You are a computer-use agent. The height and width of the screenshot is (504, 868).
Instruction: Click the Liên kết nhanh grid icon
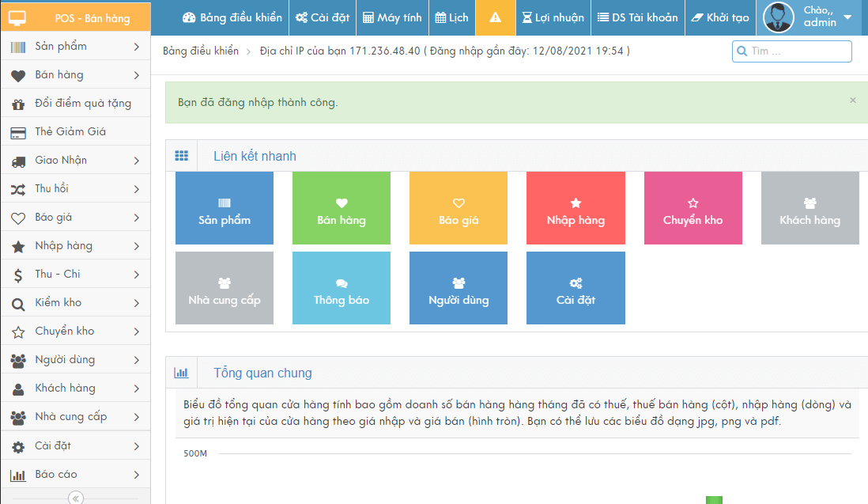coord(181,156)
